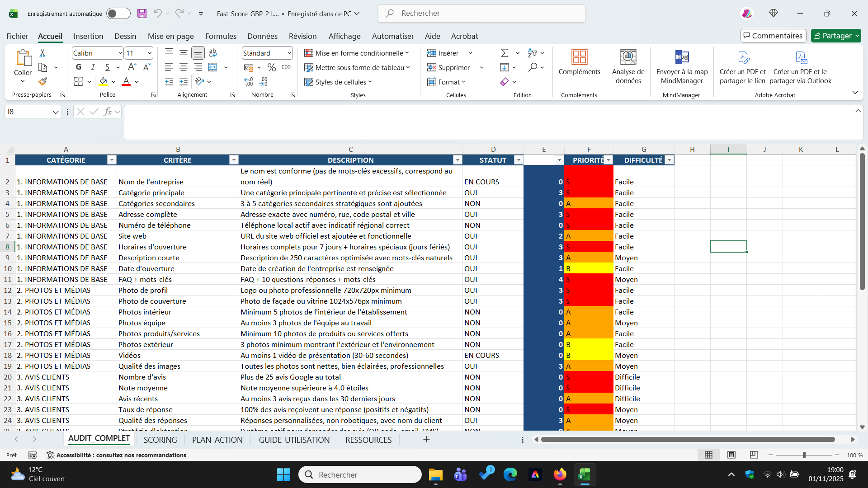Screen dimensions: 868x488
Task: Click the Trier et filtrer icon
Action: [x=533, y=53]
